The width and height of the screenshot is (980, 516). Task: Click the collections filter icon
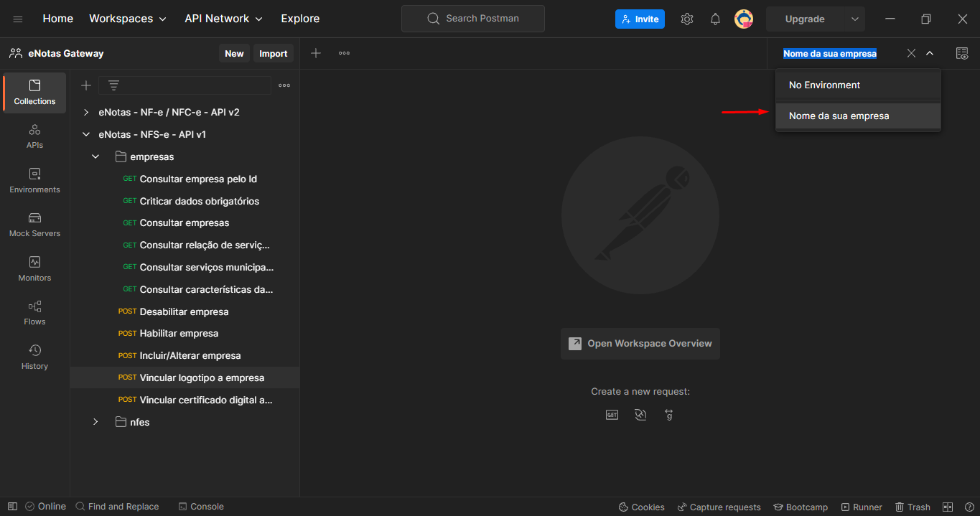(x=113, y=85)
